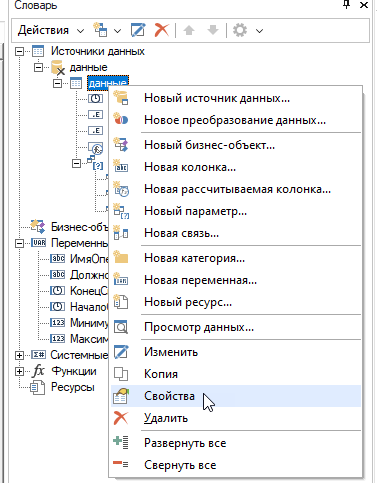Collapse the Источники данных tree node
This screenshot has width=377, height=483.
coord(20,51)
